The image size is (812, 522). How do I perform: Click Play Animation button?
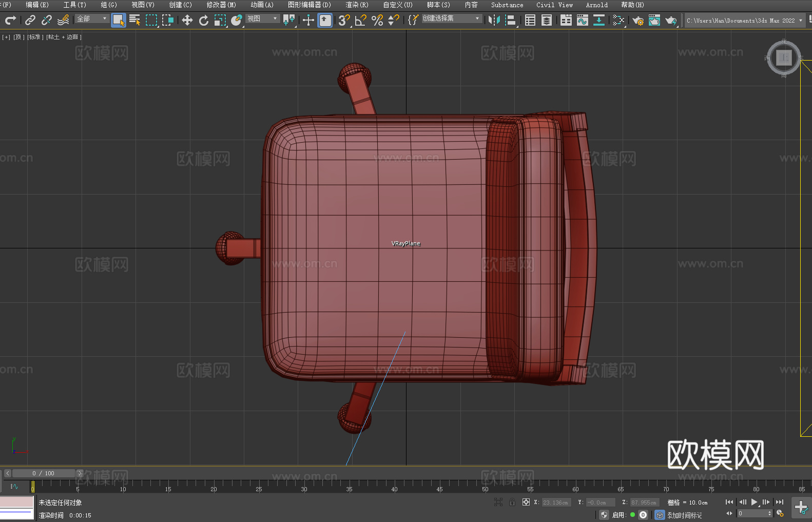754,502
